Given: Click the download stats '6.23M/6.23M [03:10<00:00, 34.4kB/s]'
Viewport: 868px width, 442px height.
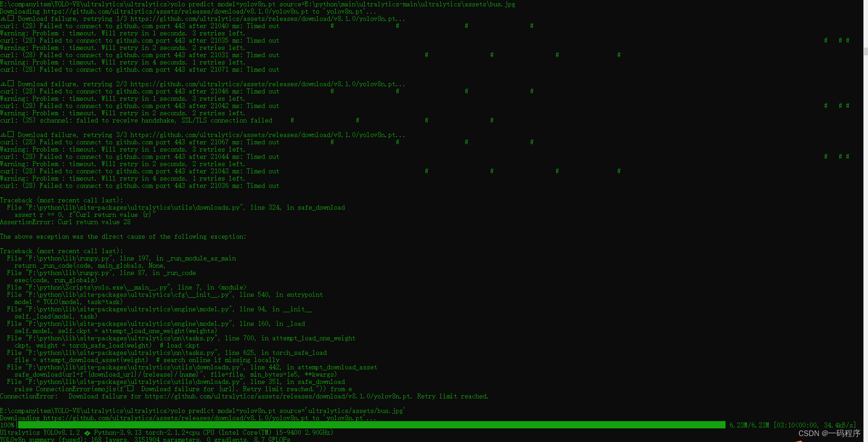Looking at the screenshot, I should (793, 425).
